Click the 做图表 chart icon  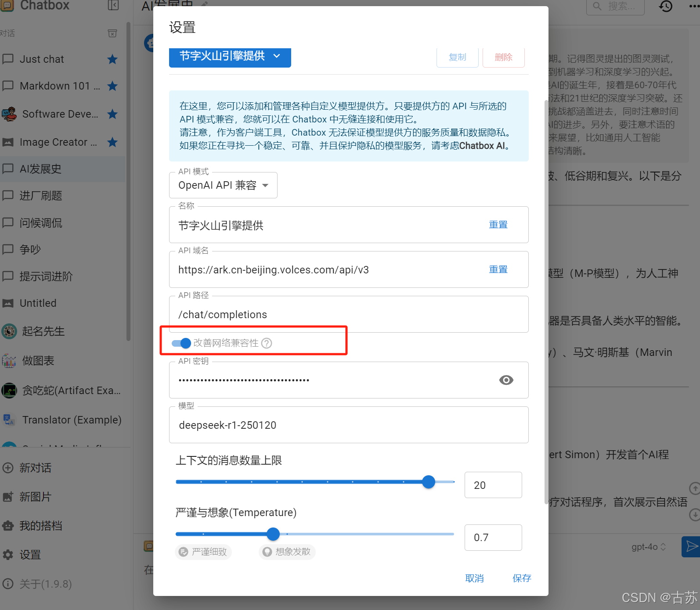(9, 361)
